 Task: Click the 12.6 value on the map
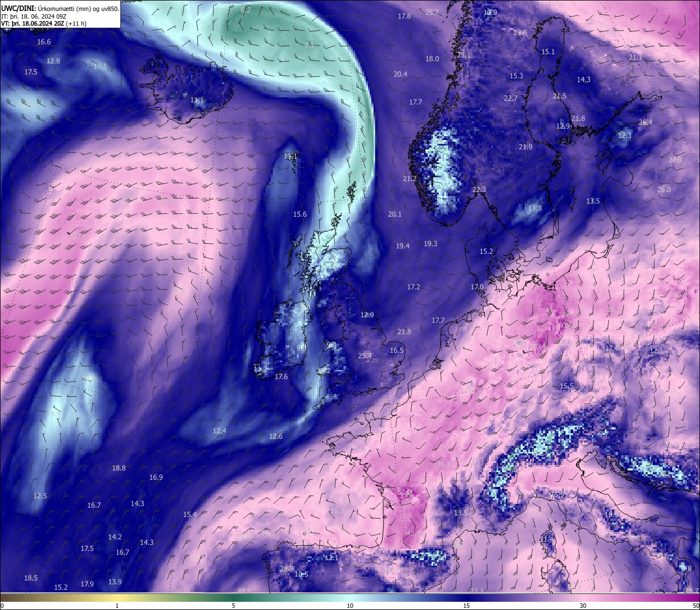[276, 437]
